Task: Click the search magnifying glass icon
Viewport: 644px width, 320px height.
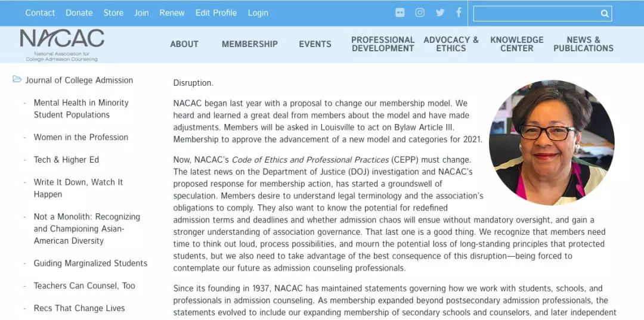Action: 605,14
